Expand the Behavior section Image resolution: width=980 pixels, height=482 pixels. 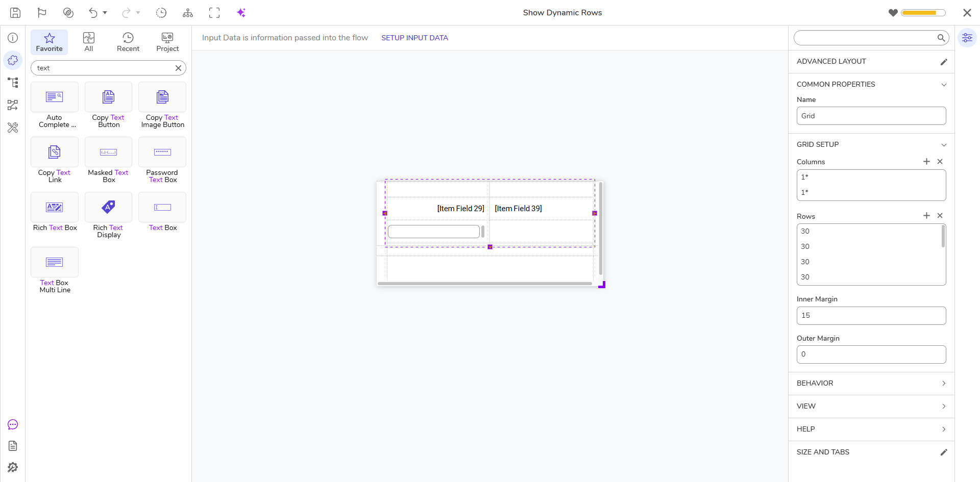[x=871, y=384]
